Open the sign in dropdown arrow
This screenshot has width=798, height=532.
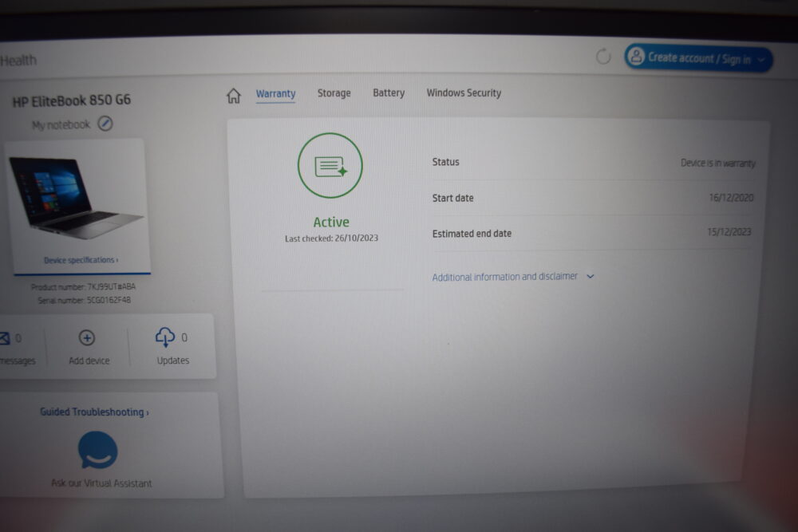(761, 60)
